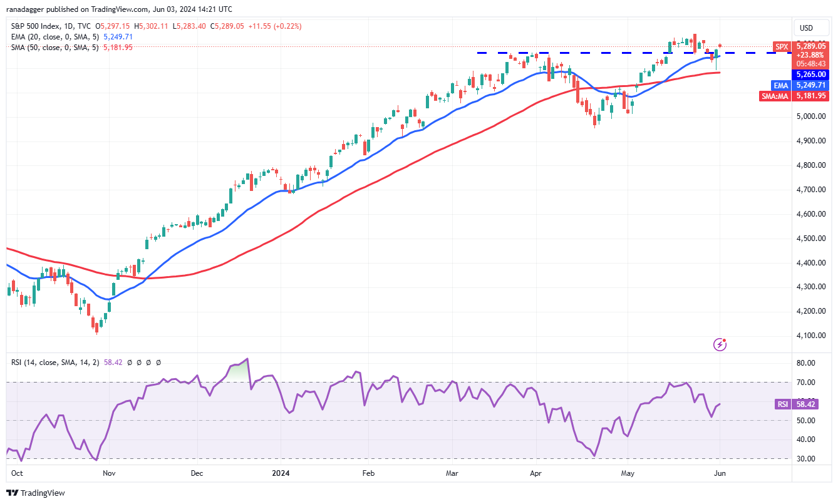Click the blue EMA axis tag

[x=782, y=85]
